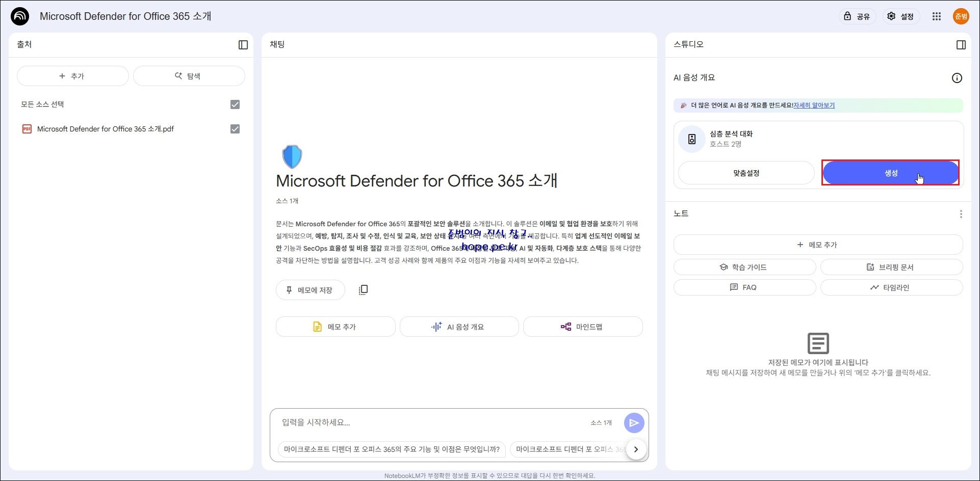Open the 자세히 알아보기 link
Image resolution: width=980 pixels, height=481 pixels.
pyautogui.click(x=814, y=105)
